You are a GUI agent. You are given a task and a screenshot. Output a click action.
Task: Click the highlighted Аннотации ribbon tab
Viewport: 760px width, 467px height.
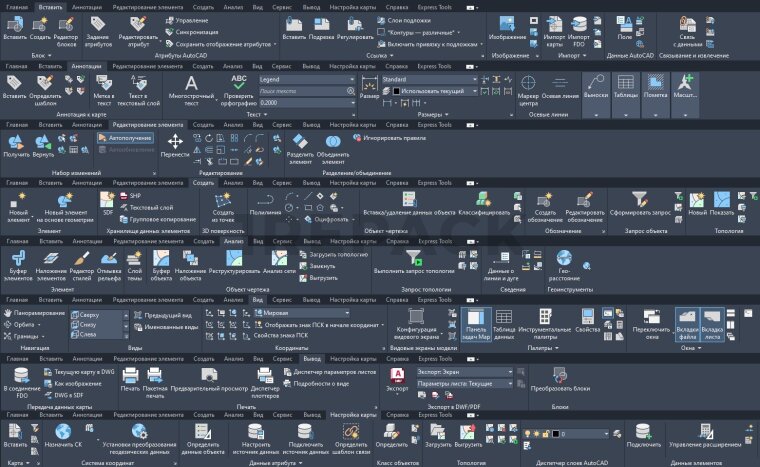point(86,65)
